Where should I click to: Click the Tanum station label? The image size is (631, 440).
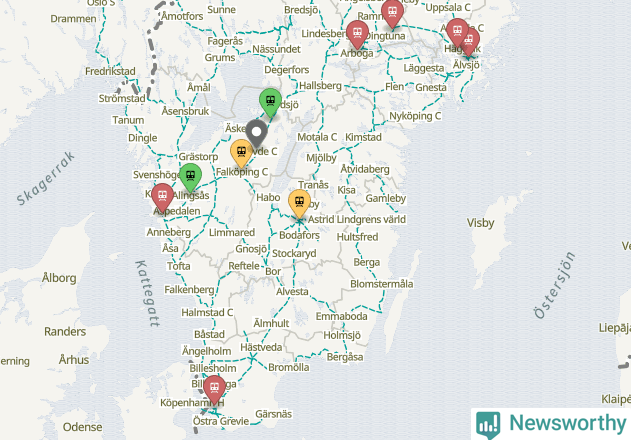click(x=128, y=120)
